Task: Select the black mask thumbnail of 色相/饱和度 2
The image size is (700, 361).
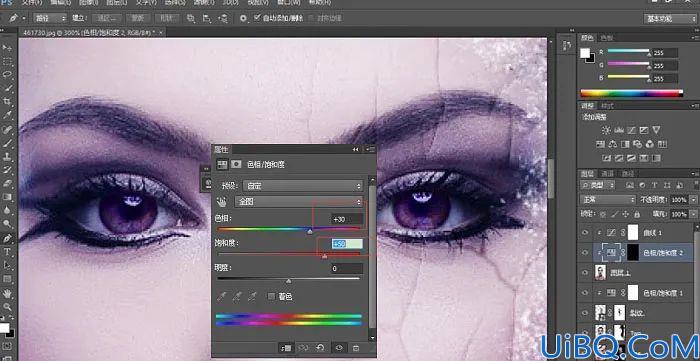Action: 633,253
